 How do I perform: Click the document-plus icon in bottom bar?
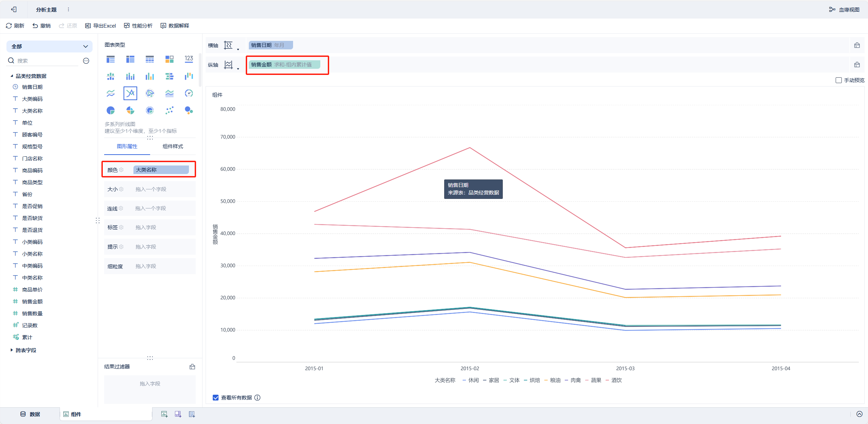tap(192, 414)
